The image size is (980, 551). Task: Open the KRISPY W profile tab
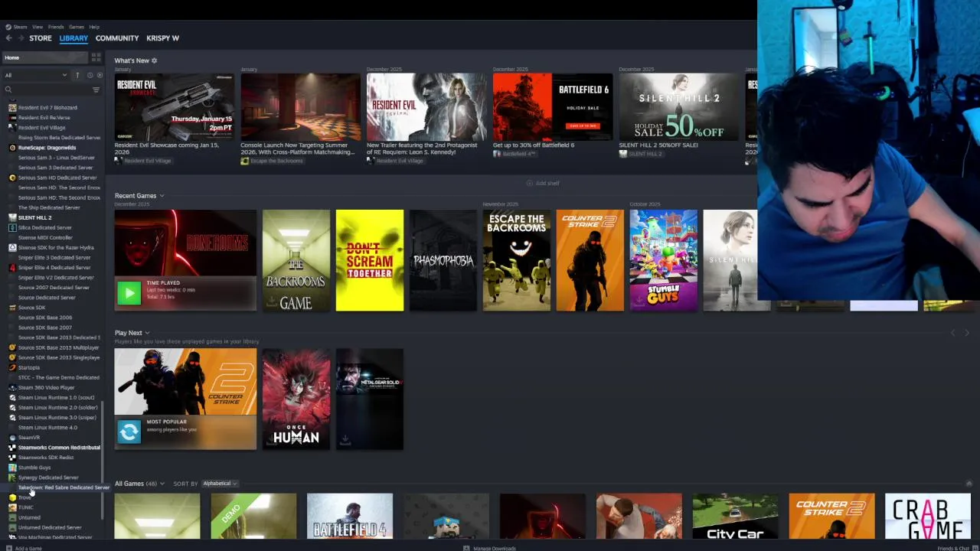coord(163,38)
